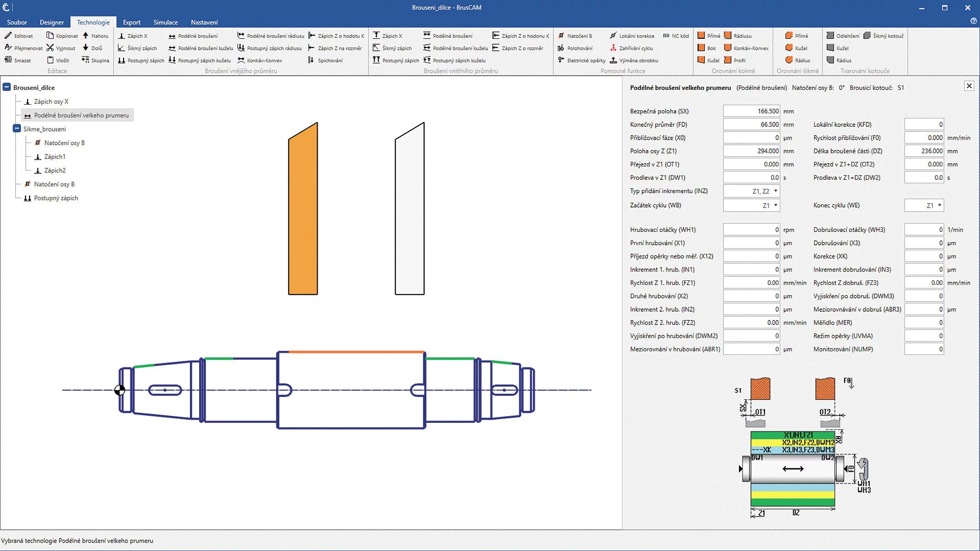Image resolution: width=980 pixels, height=551 pixels.
Task: Add outer Podélné broušení operation
Action: pos(193,36)
